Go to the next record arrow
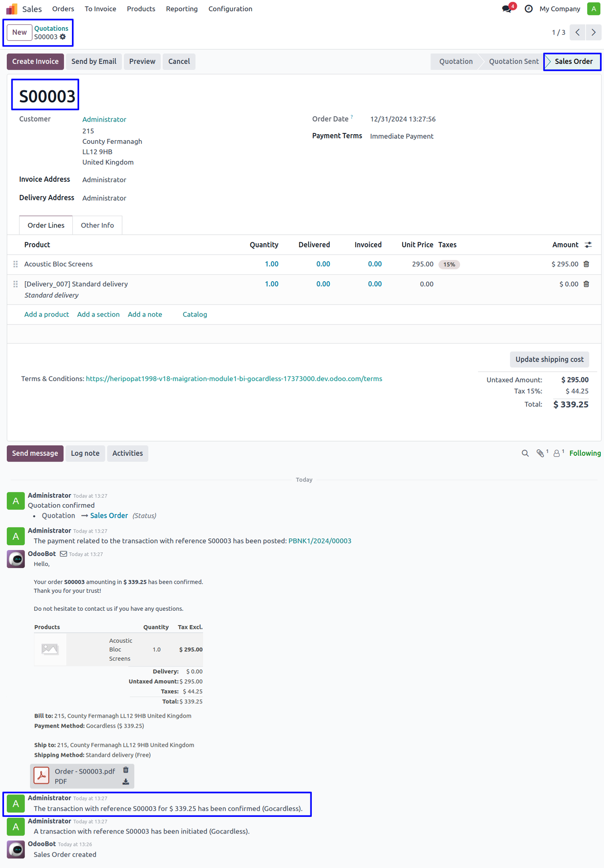This screenshot has width=604, height=868. point(594,33)
